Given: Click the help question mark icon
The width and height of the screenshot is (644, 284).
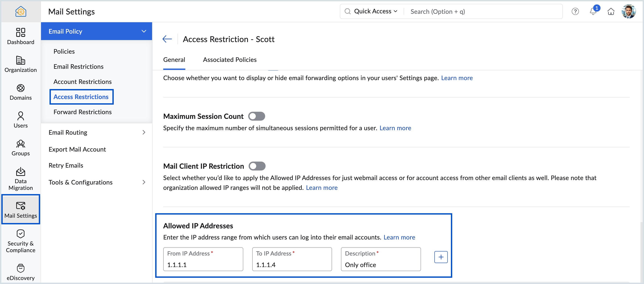Looking at the screenshot, I should (575, 12).
